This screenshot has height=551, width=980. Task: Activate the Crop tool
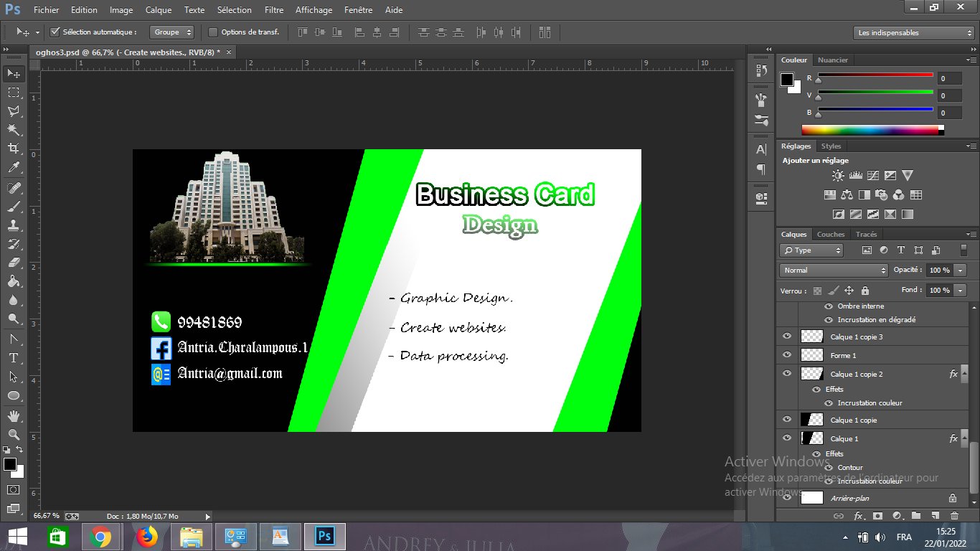(x=13, y=149)
